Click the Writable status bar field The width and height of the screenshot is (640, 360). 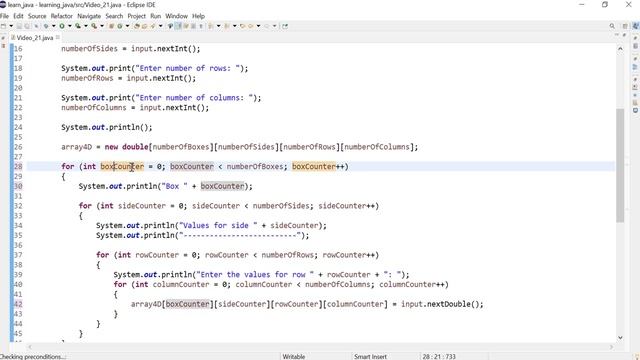click(294, 356)
